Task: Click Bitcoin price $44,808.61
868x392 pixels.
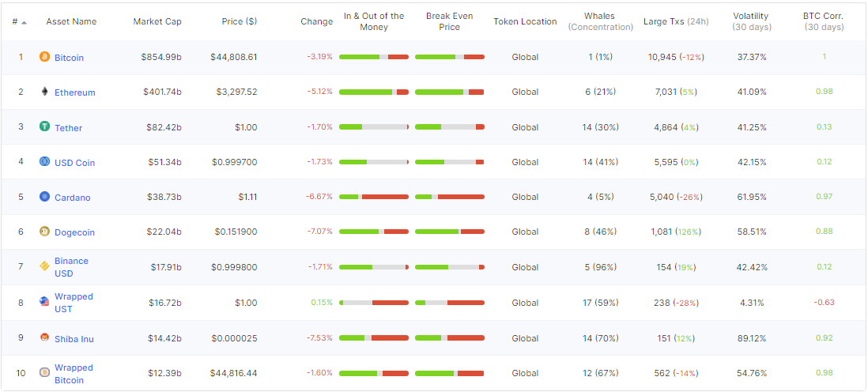Action: tap(234, 56)
